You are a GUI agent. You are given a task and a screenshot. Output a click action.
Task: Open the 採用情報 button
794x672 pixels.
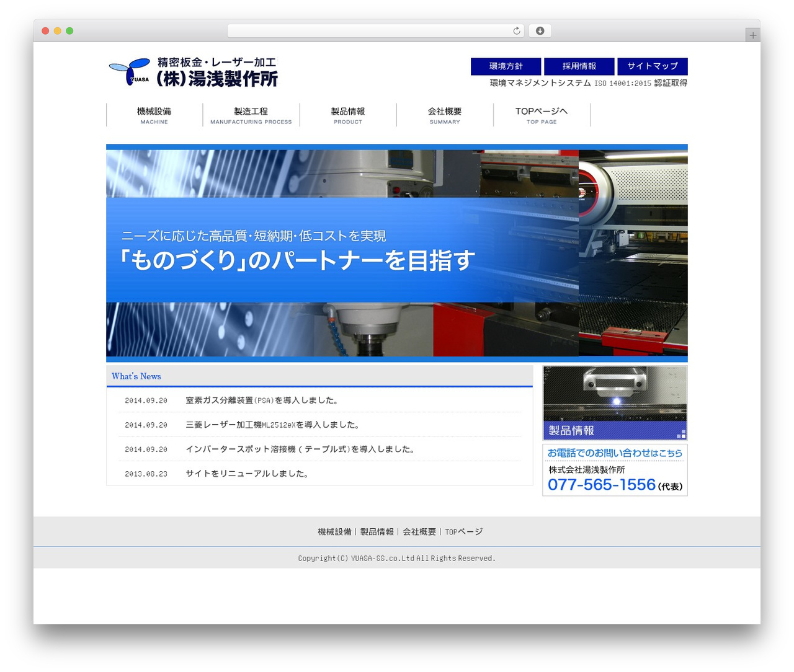click(x=579, y=66)
